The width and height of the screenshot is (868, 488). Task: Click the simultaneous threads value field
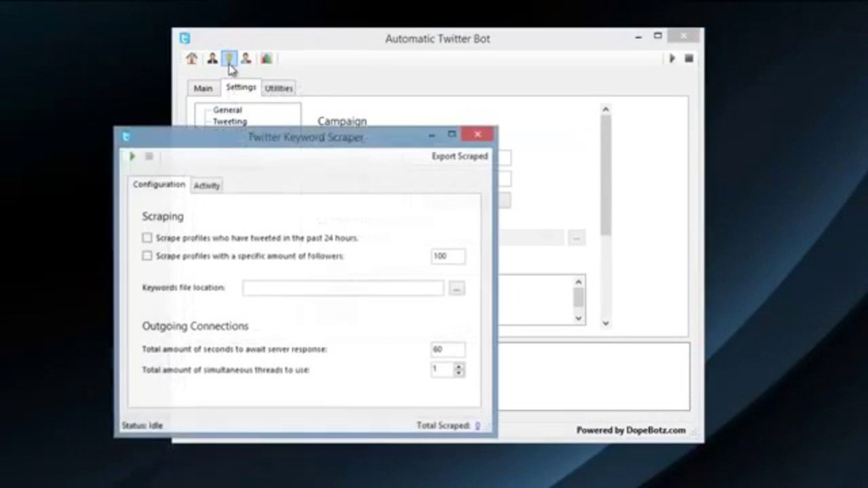tap(442, 369)
